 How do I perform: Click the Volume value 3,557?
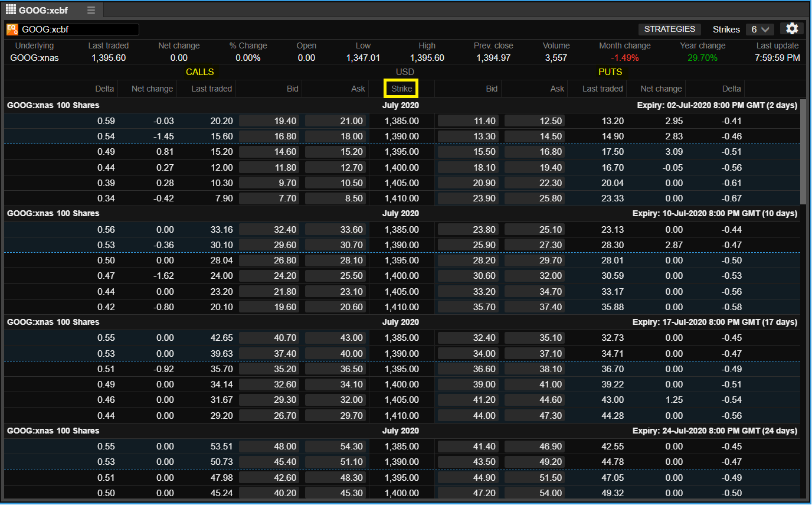click(556, 58)
